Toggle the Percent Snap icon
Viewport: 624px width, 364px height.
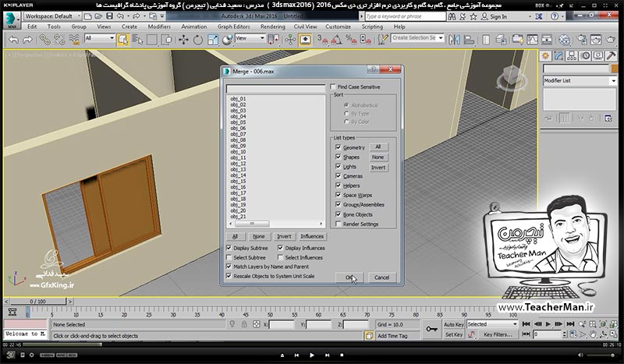(350, 40)
